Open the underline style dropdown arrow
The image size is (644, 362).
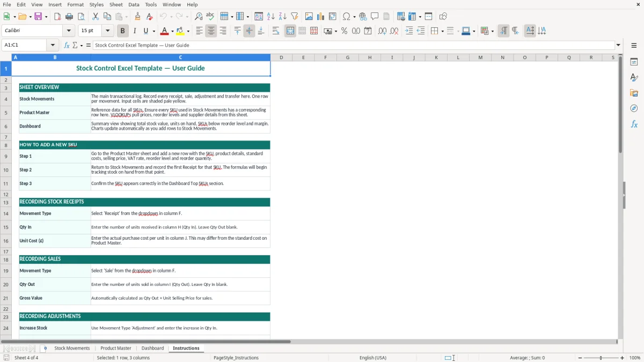pyautogui.click(x=153, y=31)
